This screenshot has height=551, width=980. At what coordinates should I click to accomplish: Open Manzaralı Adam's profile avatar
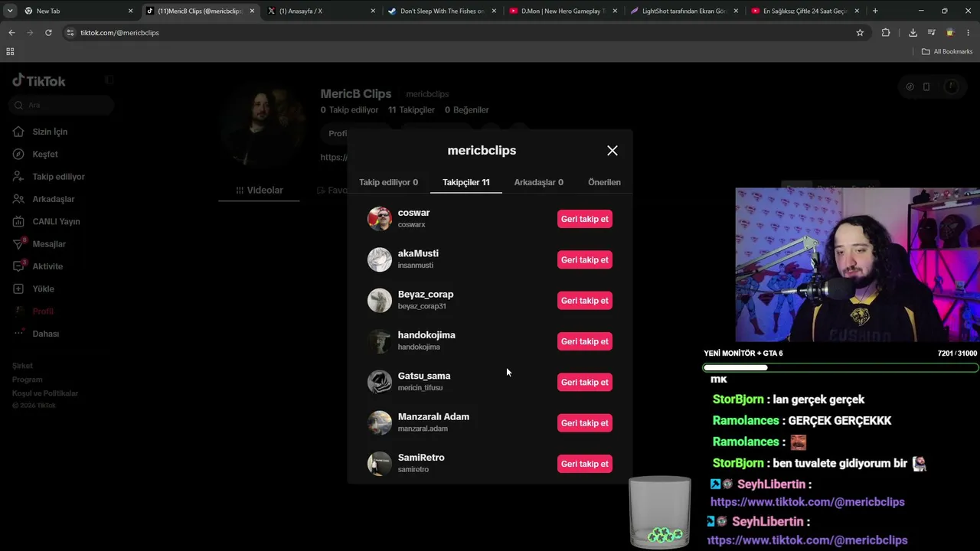pyautogui.click(x=380, y=423)
